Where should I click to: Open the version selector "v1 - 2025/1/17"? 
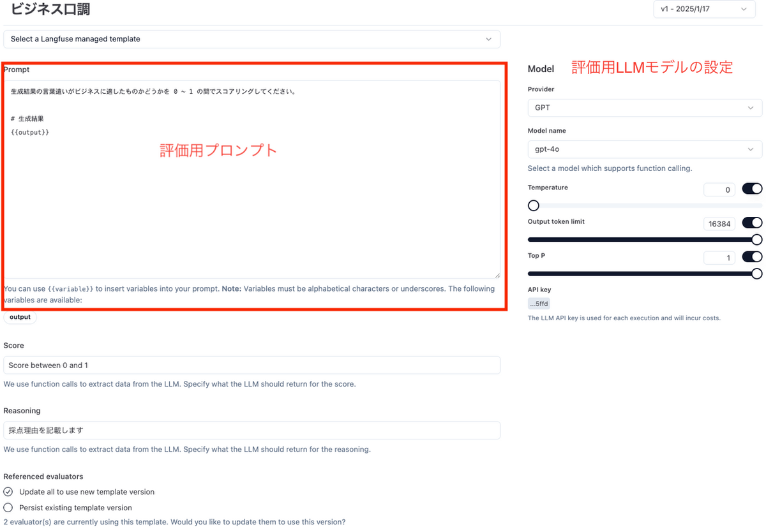tap(703, 9)
